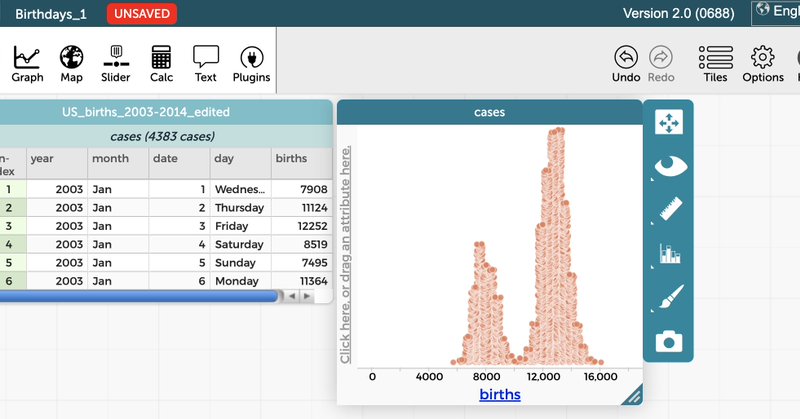This screenshot has width=800, height=419.
Task: Click the UNSAVED status badge
Action: (x=142, y=14)
